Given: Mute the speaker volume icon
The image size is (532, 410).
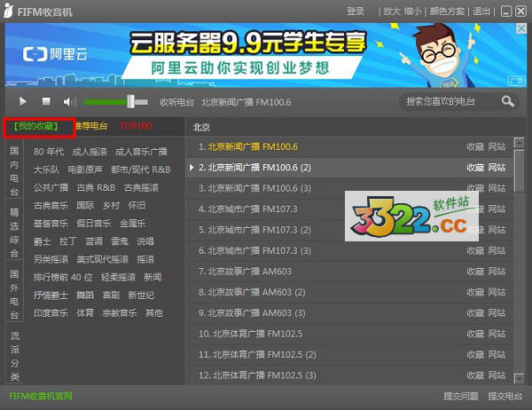Looking at the screenshot, I should pos(69,102).
